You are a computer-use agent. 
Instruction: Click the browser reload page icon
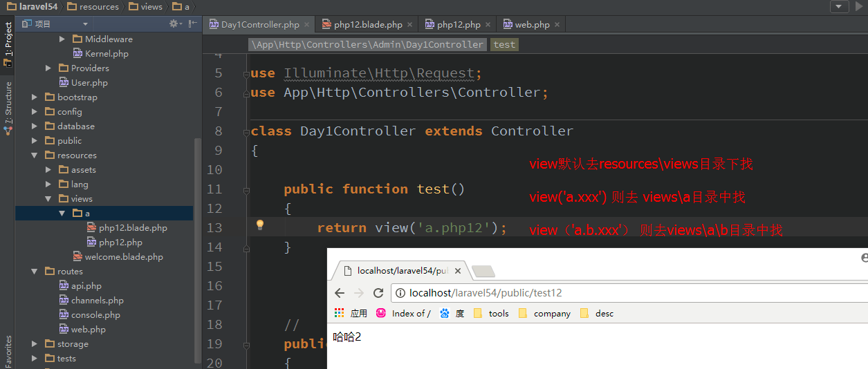(378, 293)
